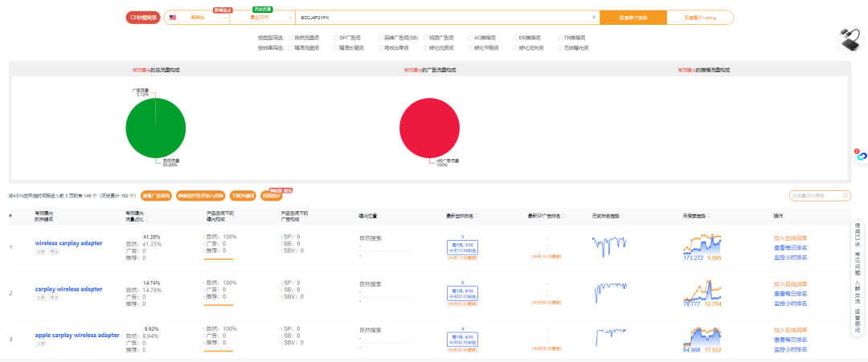The height and width of the screenshot is (362, 868).
Task: Click the 词频统计 button
Action: pyautogui.click(x=272, y=196)
